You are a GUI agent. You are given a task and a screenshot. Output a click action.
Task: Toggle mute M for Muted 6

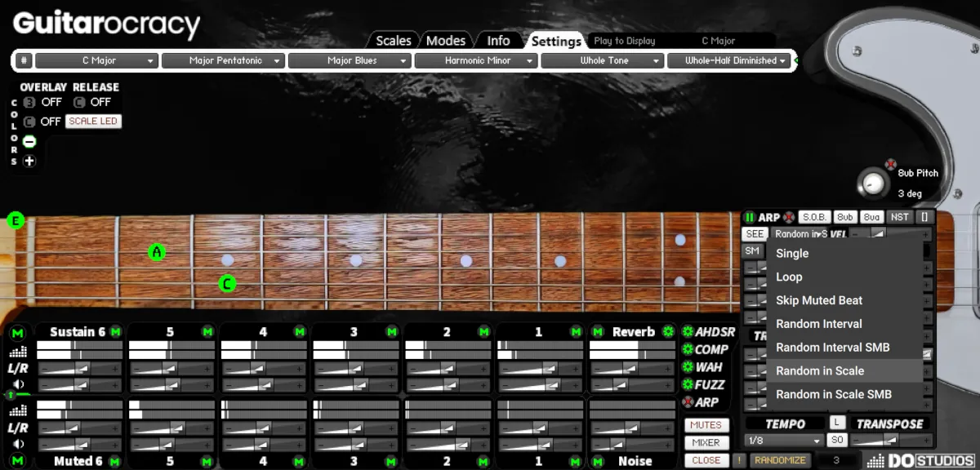[x=115, y=462]
